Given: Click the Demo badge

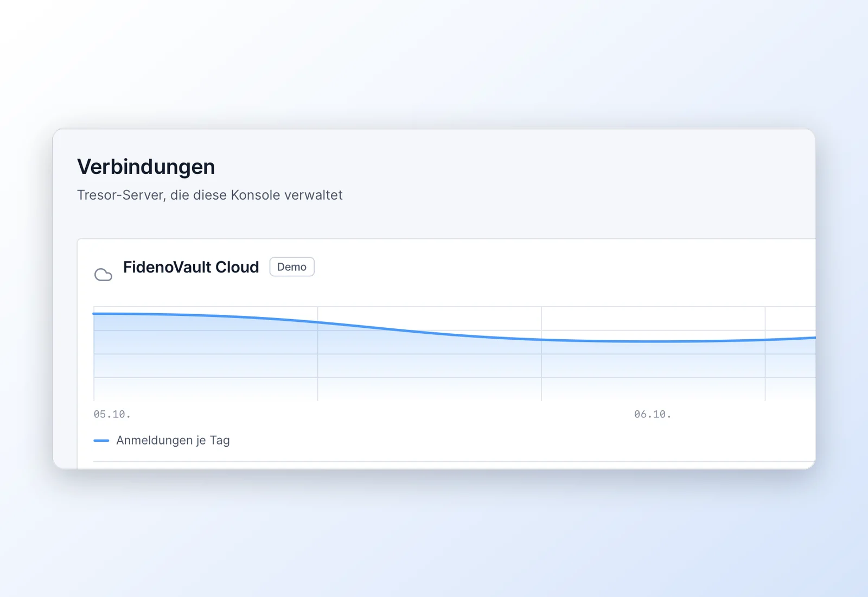Looking at the screenshot, I should 292,267.
